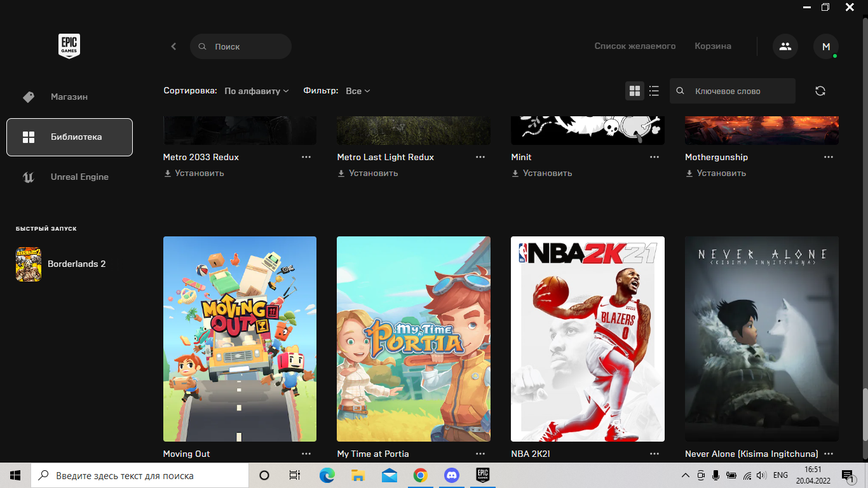Viewport: 868px width, 488px height.
Task: Switch to grid view layout
Action: pyautogui.click(x=635, y=91)
